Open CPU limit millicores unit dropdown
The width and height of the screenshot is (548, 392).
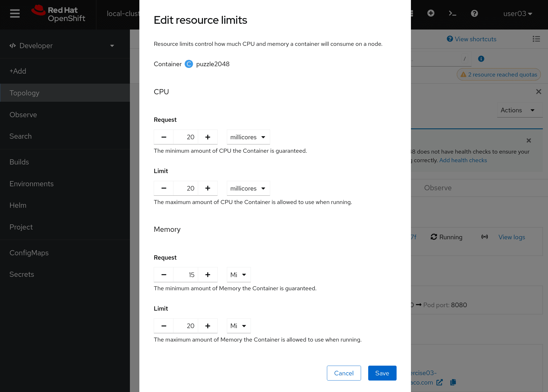point(248,189)
